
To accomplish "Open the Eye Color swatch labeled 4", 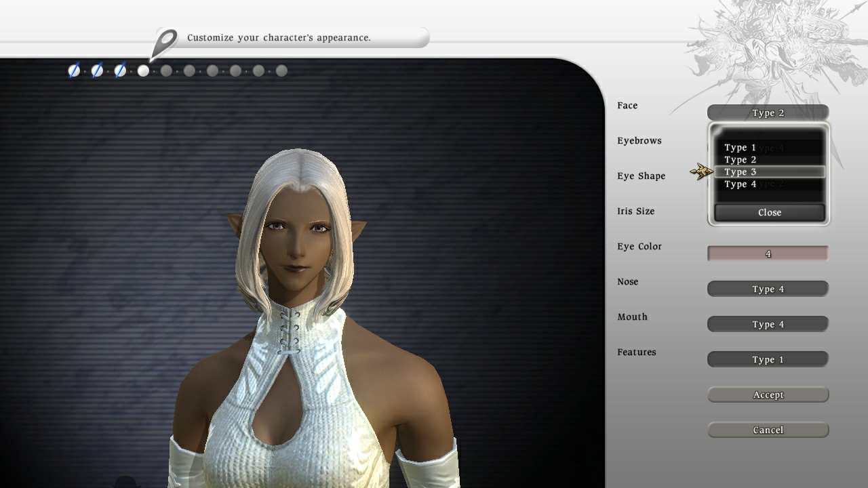I will point(768,253).
